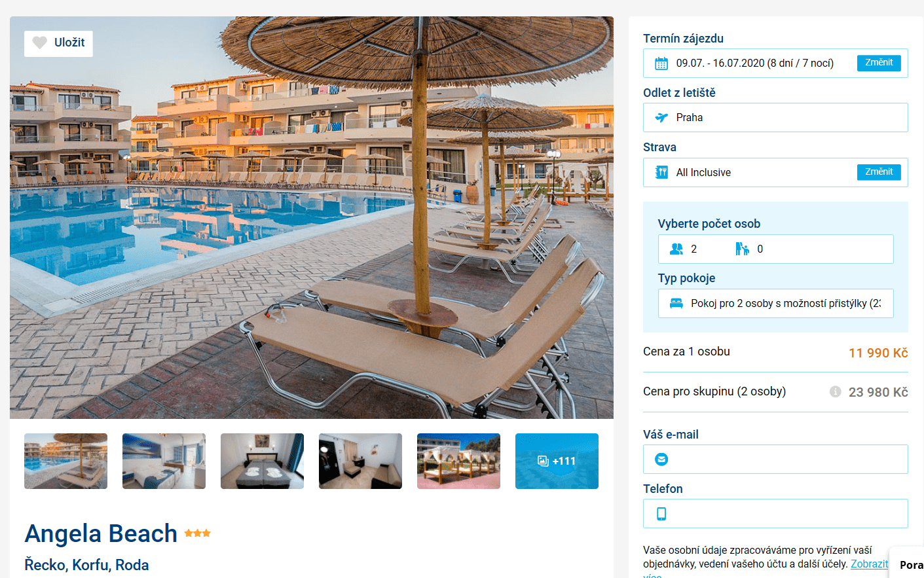Select the hotel bedroom thumbnail with blue wall

164,461
